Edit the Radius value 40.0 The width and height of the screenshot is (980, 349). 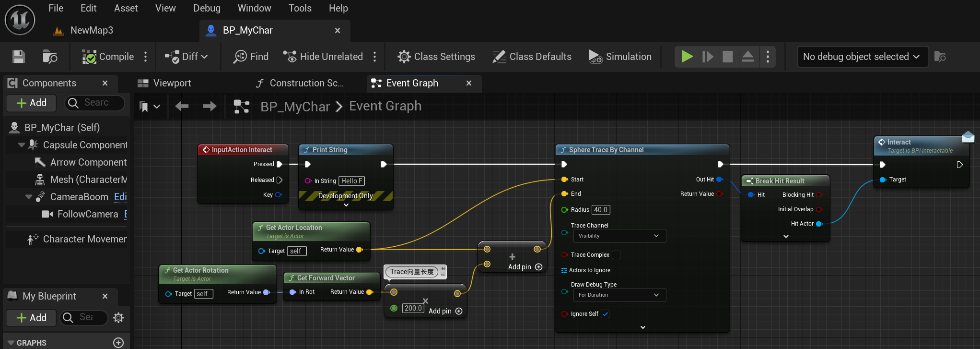pyautogui.click(x=601, y=210)
